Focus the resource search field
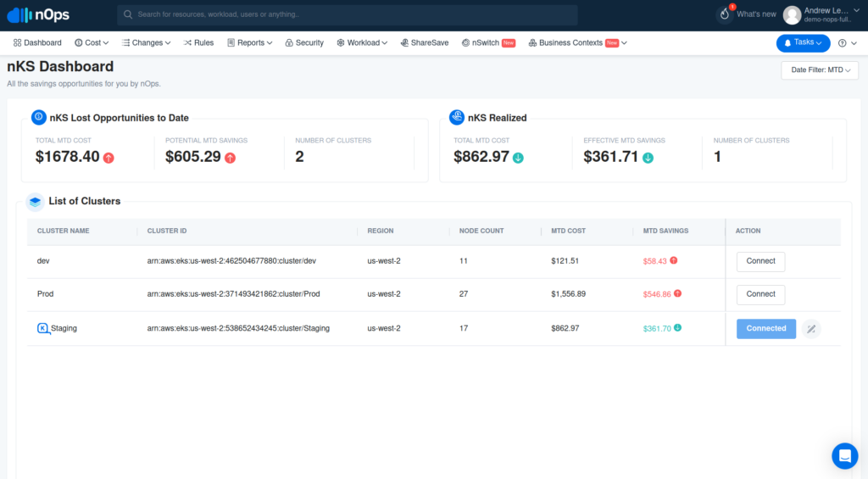The width and height of the screenshot is (868, 479). tap(347, 15)
